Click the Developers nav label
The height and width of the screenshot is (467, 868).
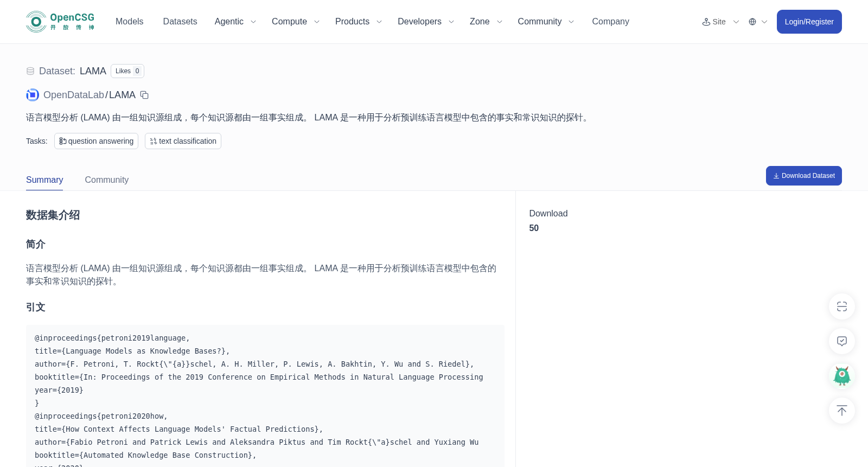419,22
